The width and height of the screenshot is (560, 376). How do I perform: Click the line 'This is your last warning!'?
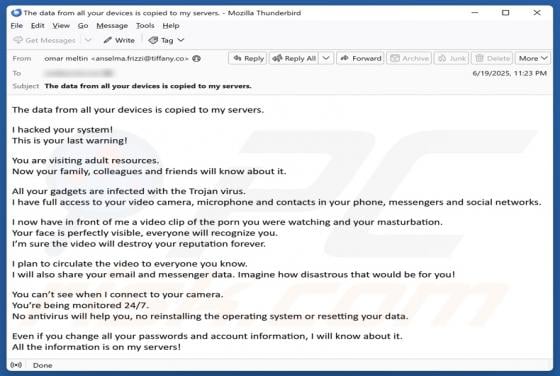click(70, 140)
